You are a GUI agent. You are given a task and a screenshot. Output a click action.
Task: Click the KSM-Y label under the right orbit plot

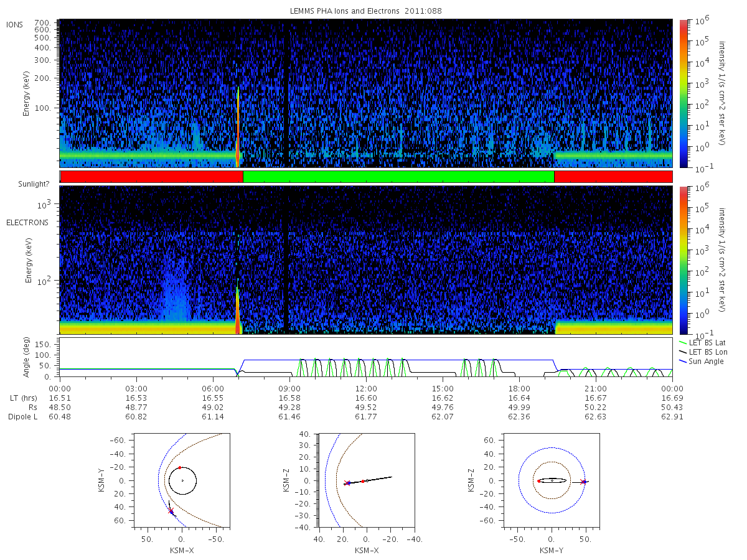point(552,551)
